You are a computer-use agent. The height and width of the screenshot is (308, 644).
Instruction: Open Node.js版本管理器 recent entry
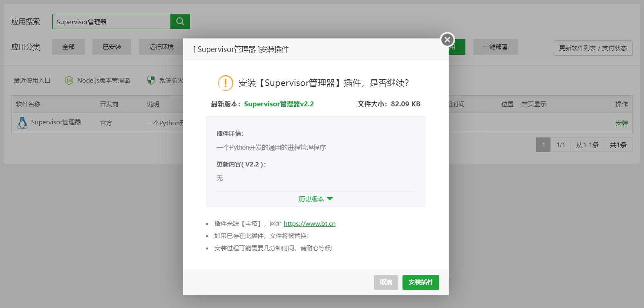[103, 81]
